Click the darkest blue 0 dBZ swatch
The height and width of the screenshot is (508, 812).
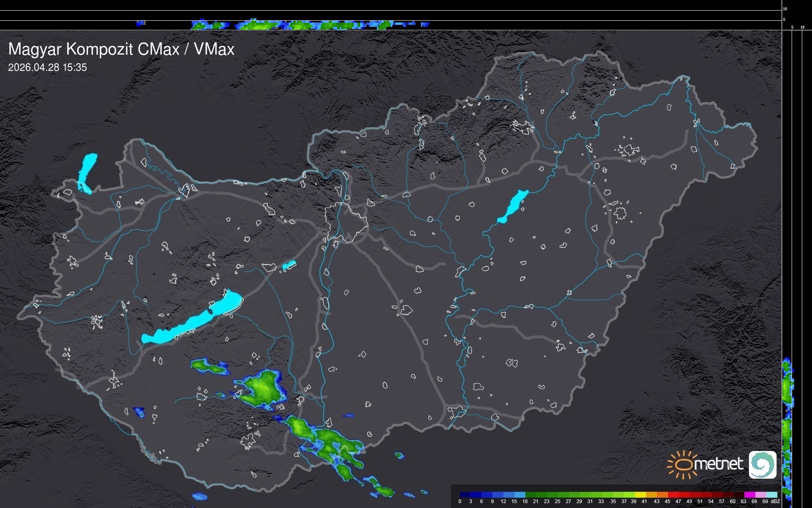[465, 495]
